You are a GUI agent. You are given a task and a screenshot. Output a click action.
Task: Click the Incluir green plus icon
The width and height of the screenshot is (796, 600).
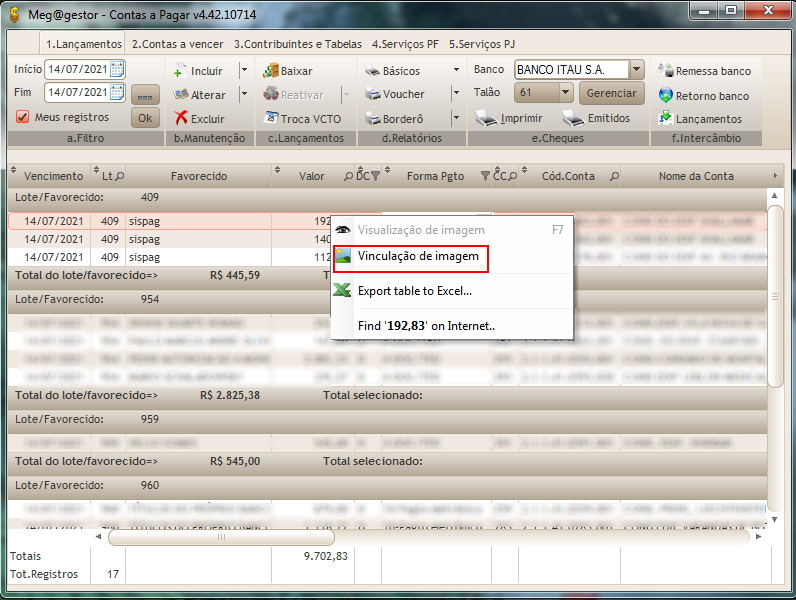click(180, 71)
